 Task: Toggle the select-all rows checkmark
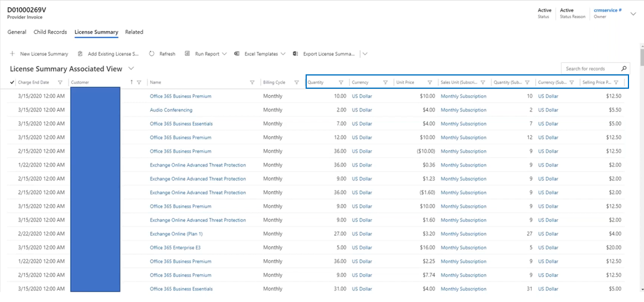coord(12,82)
